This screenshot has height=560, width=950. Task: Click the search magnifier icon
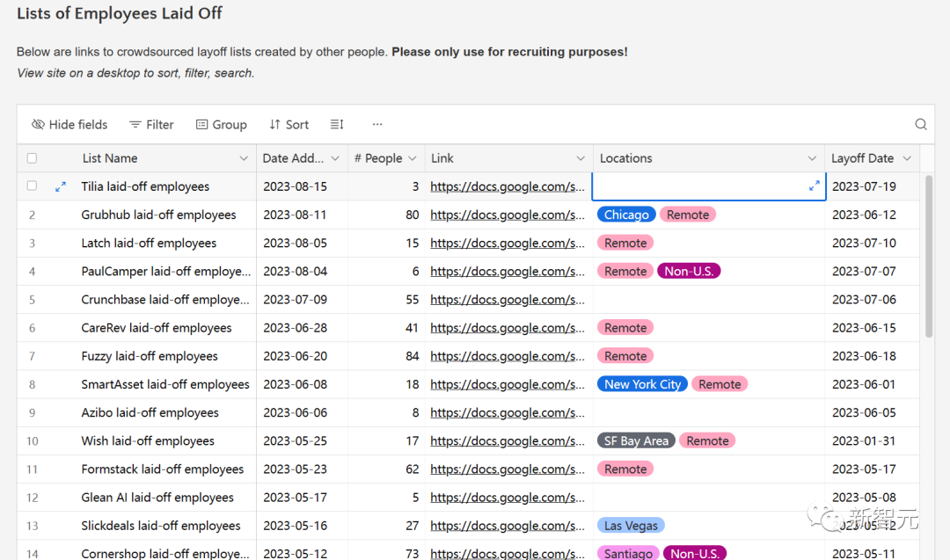tap(921, 125)
